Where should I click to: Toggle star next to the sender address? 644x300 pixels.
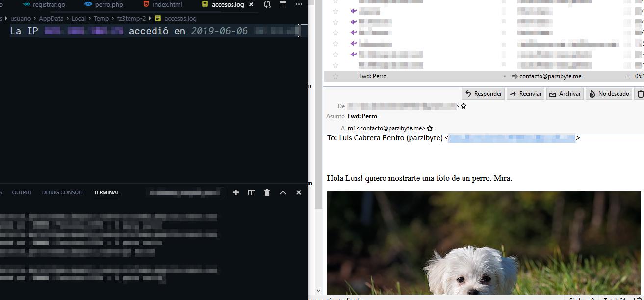click(464, 106)
